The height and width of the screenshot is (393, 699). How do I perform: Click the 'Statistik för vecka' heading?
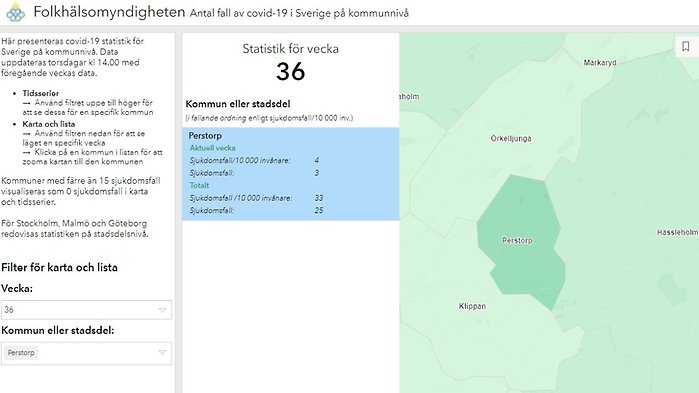pyautogui.click(x=291, y=49)
